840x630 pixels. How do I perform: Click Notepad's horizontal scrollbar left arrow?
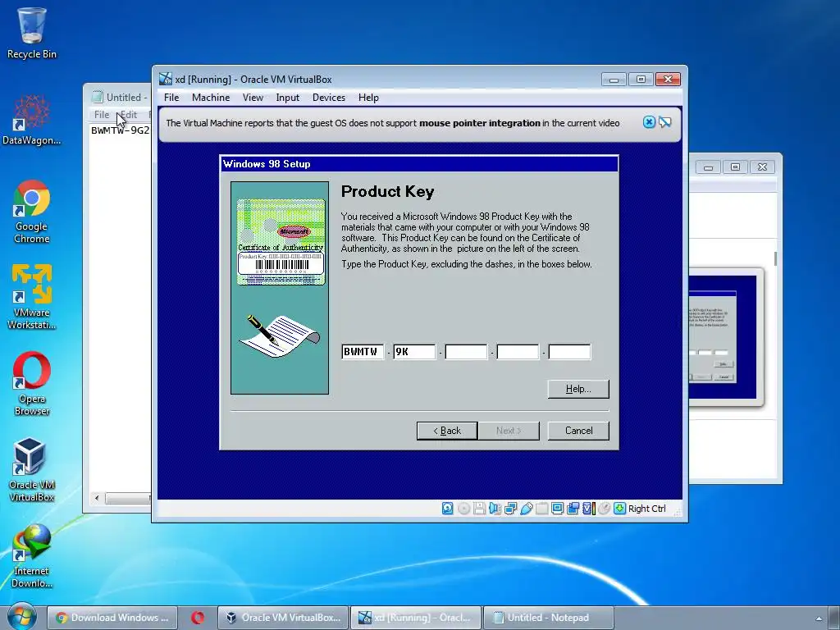pyautogui.click(x=97, y=498)
